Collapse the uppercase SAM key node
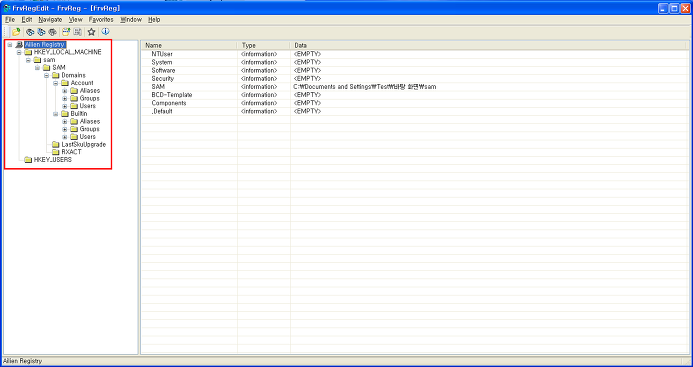 [37, 68]
